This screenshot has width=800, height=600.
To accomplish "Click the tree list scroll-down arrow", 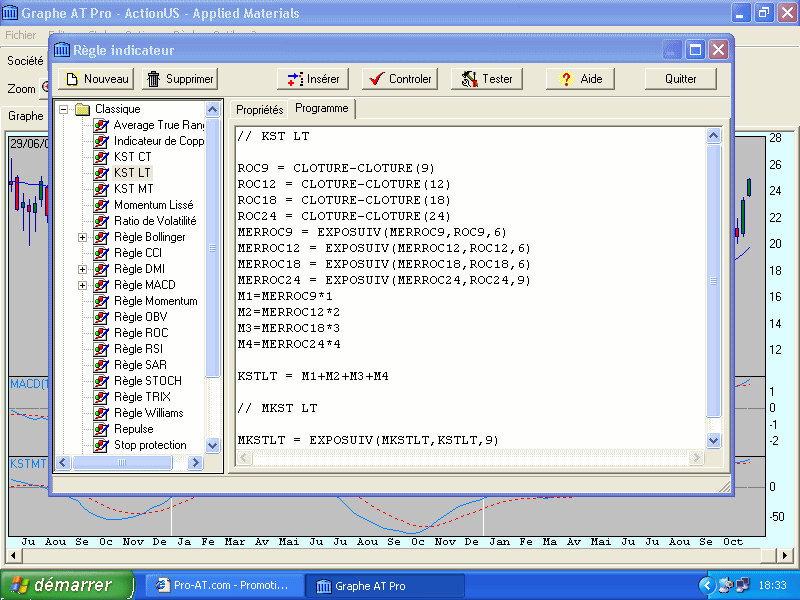I will point(213,445).
